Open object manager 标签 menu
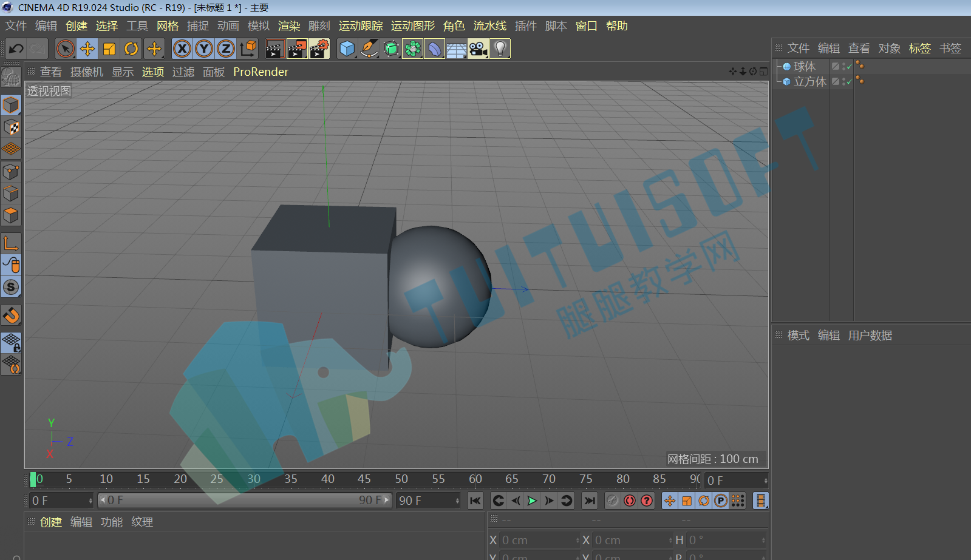The width and height of the screenshot is (971, 560). coord(919,49)
